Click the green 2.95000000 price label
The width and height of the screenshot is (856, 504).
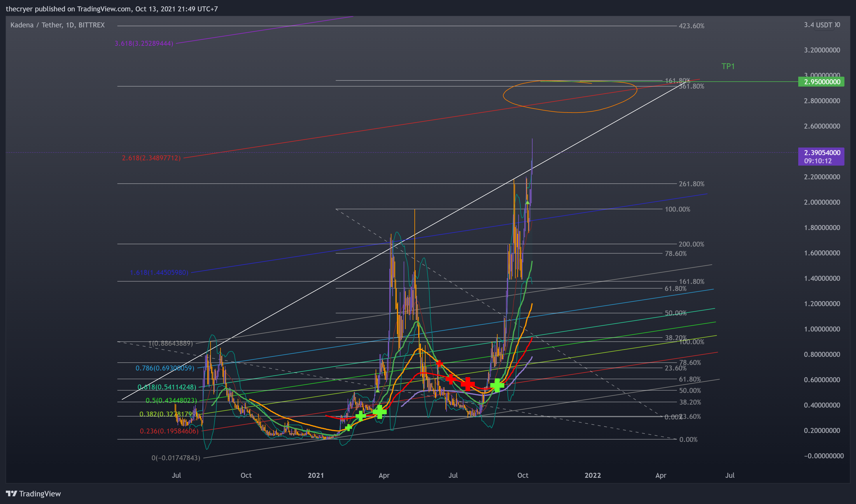tap(821, 82)
